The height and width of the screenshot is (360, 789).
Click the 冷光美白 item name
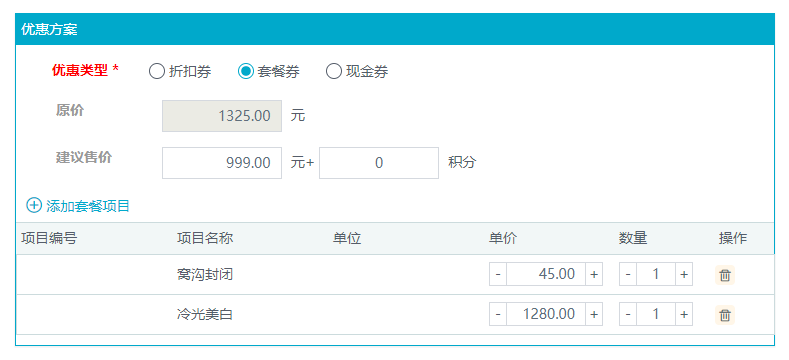pos(205,315)
